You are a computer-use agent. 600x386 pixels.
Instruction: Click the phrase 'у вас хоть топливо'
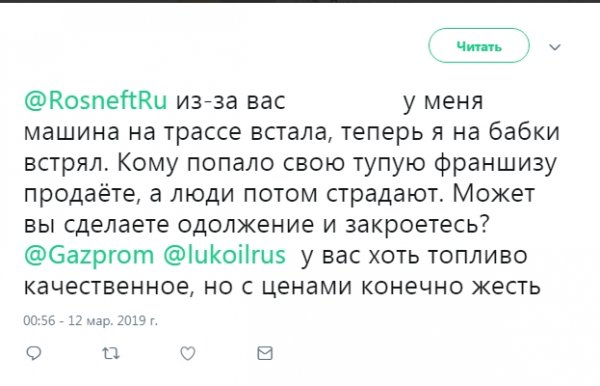click(x=414, y=256)
